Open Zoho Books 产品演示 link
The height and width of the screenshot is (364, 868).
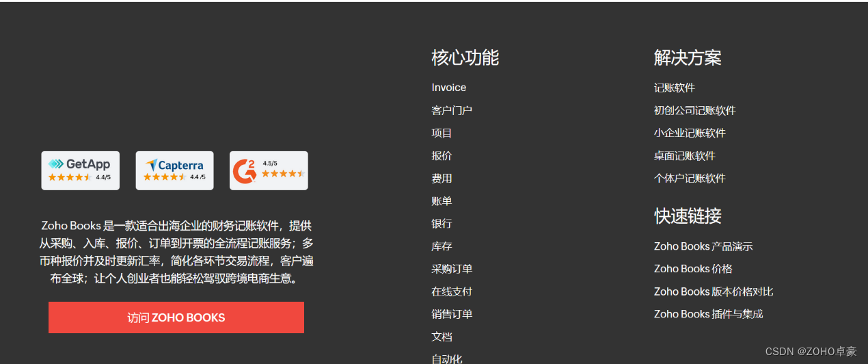pos(703,246)
